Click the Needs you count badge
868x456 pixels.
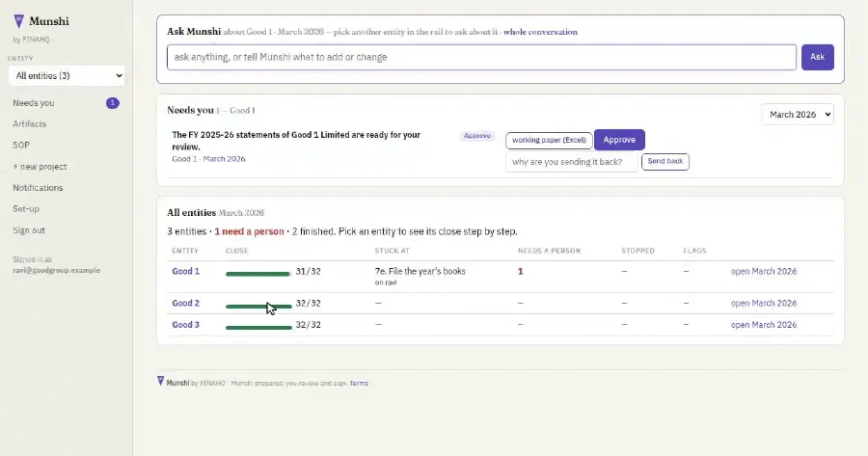click(113, 103)
